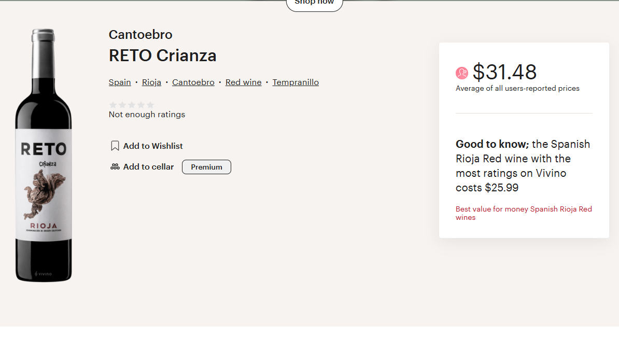Click the third gray rating star
619x364 pixels.
[132, 105]
